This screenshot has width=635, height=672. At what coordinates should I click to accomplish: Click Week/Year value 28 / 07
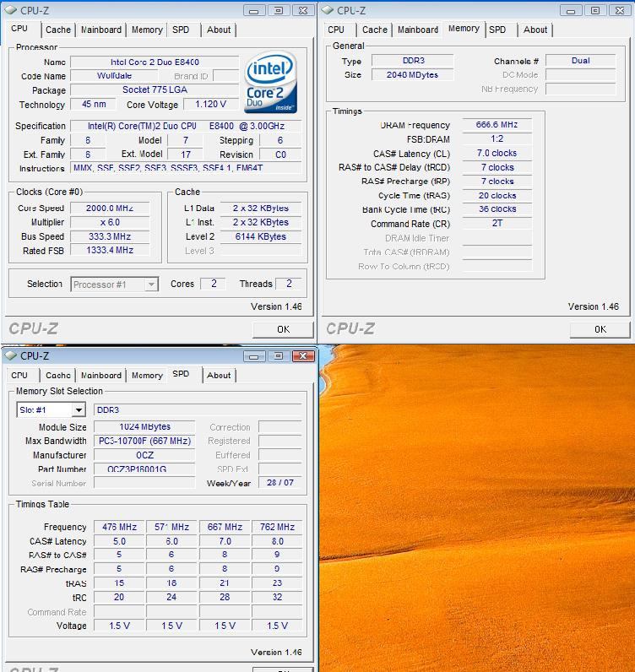280,483
